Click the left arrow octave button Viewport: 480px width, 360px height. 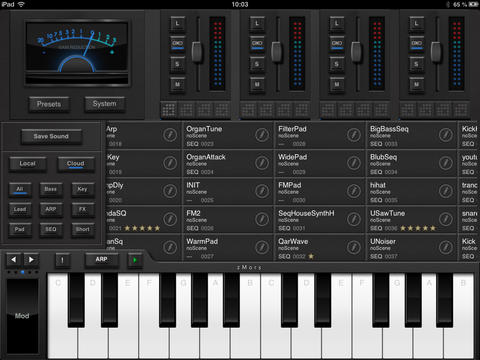coord(13,260)
